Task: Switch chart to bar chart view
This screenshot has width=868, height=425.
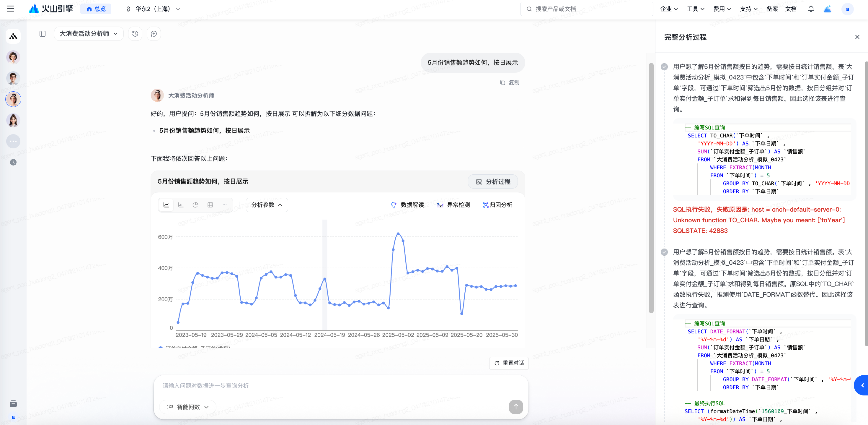Action: 181,205
